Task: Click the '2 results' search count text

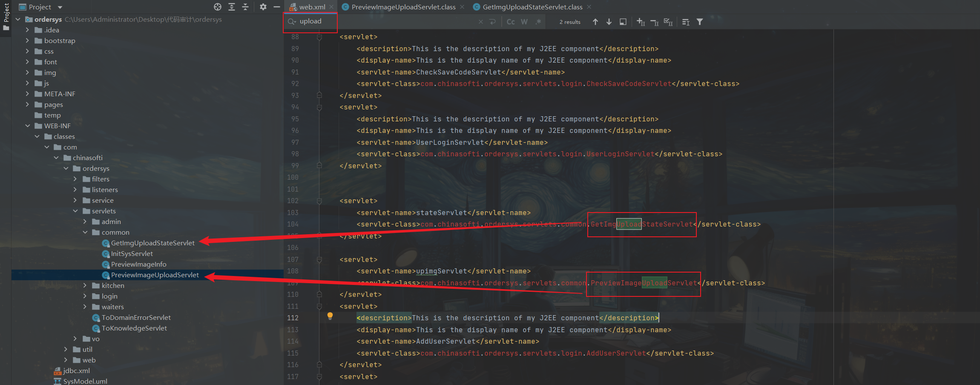Action: click(570, 22)
